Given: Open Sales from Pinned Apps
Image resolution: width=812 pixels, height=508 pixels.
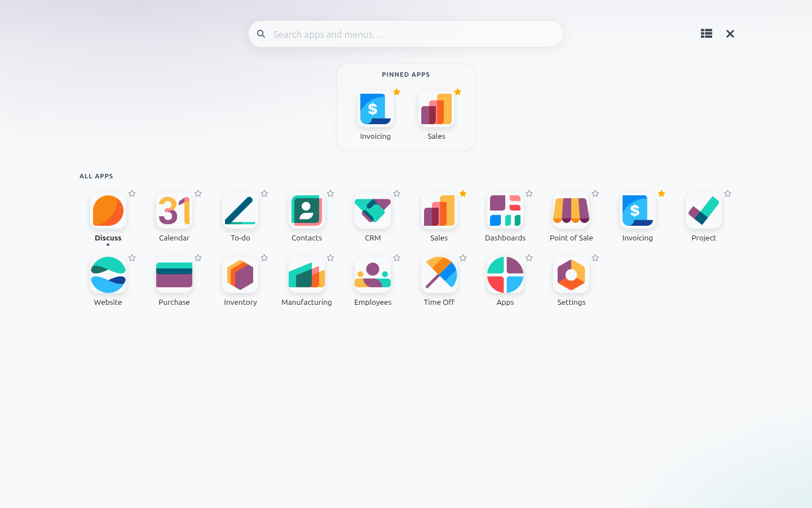Looking at the screenshot, I should [x=436, y=109].
